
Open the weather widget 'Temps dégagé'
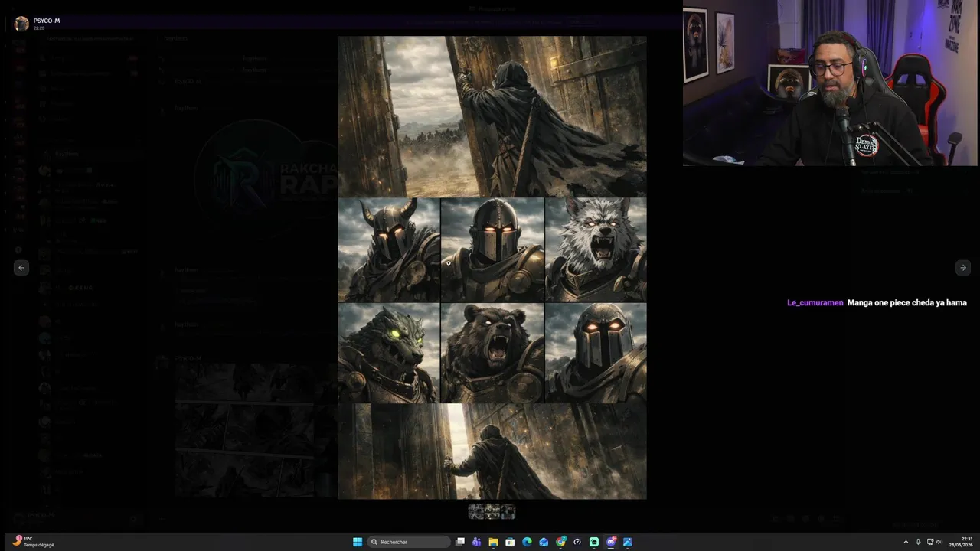tap(34, 542)
